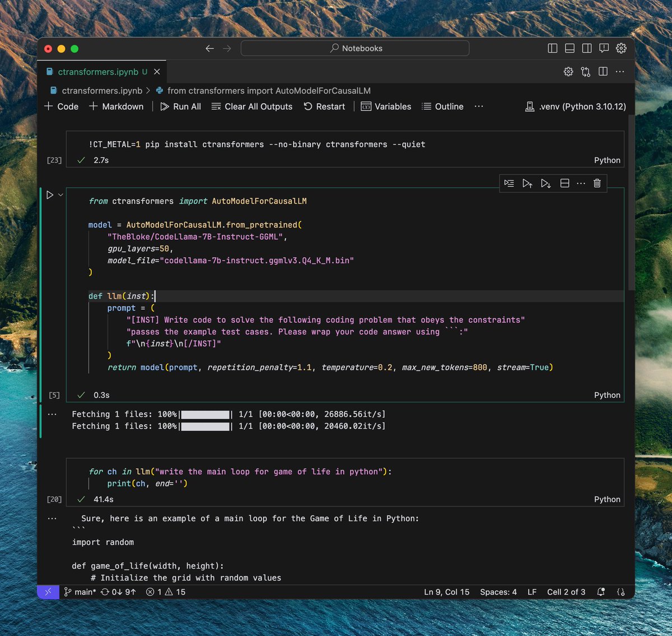Click the Notebooks command center search
This screenshot has width=672, height=636.
click(x=355, y=48)
